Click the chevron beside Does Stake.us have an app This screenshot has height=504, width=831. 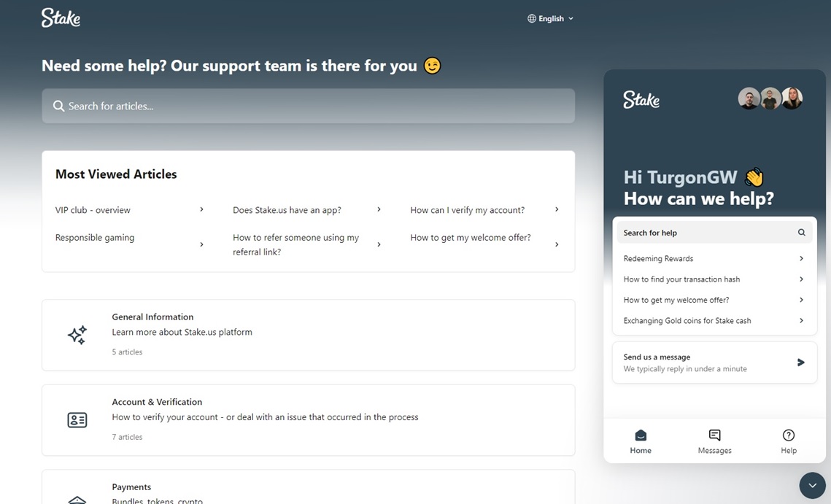point(379,209)
